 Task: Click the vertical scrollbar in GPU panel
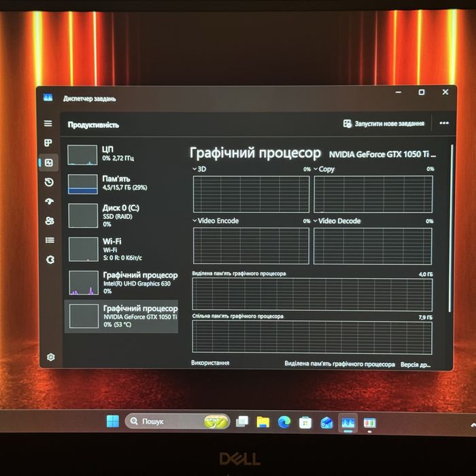[x=450, y=228]
